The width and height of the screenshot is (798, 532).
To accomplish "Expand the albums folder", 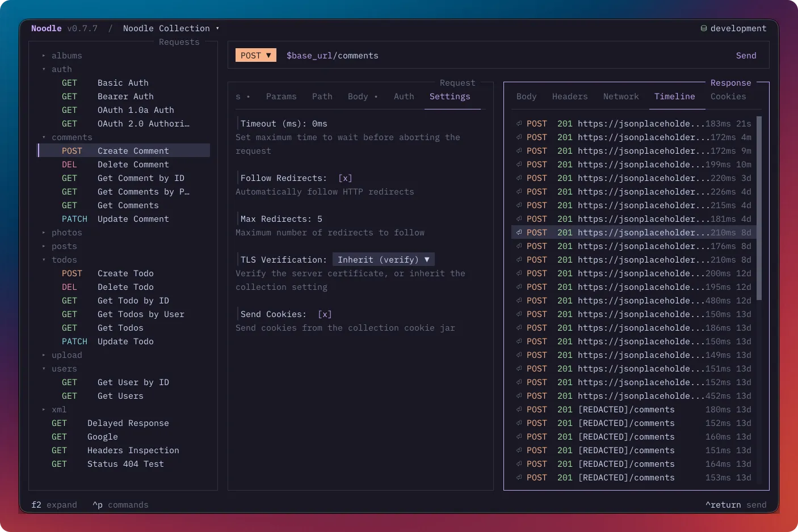I will click(x=44, y=56).
